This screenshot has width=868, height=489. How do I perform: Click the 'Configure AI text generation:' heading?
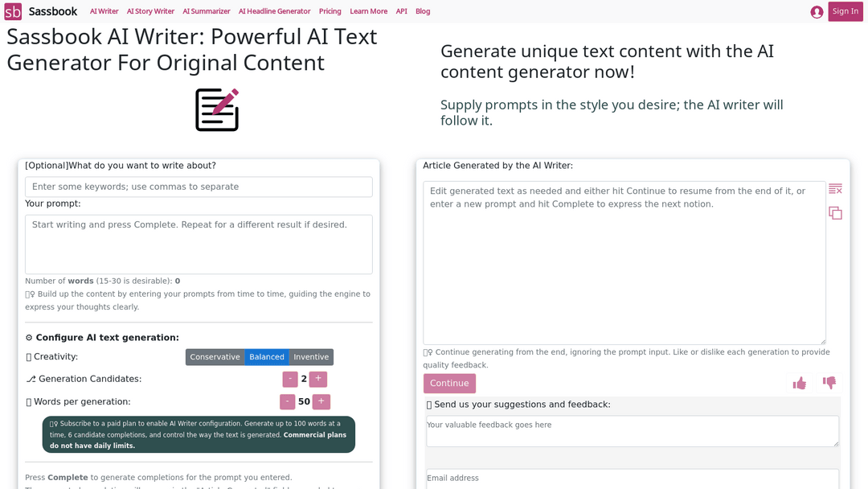[x=108, y=338]
